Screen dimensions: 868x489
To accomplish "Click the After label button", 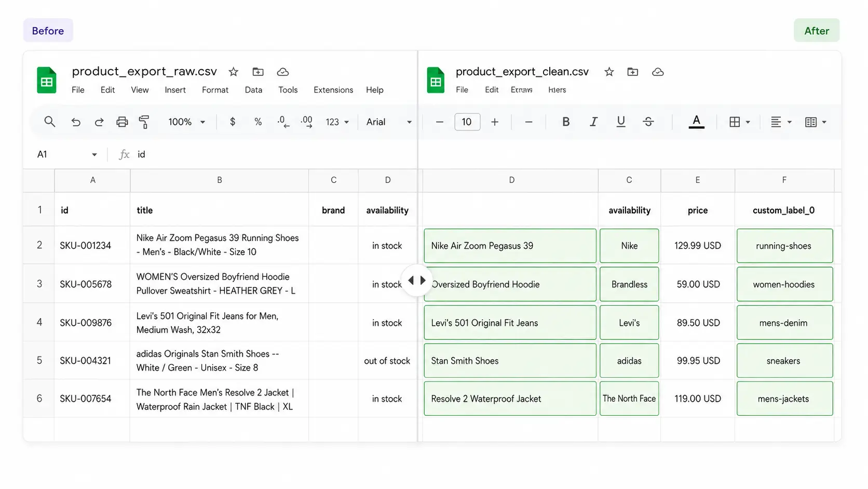I will pos(817,31).
